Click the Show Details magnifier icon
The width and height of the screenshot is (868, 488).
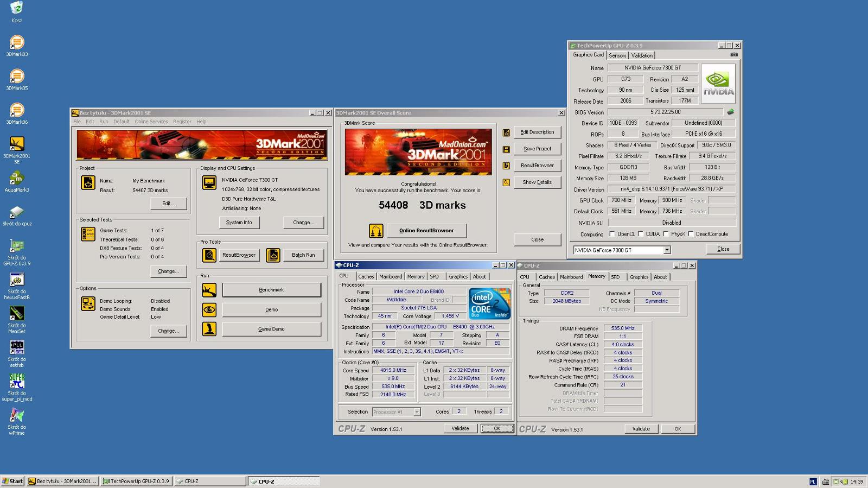pos(506,182)
